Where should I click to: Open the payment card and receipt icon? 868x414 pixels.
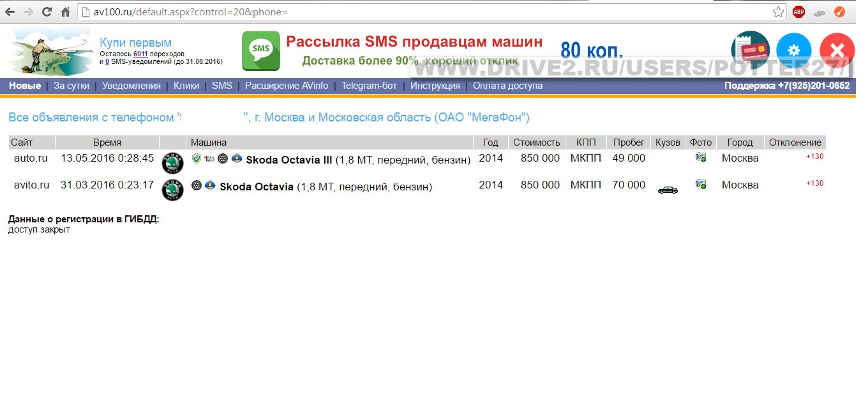point(750,50)
